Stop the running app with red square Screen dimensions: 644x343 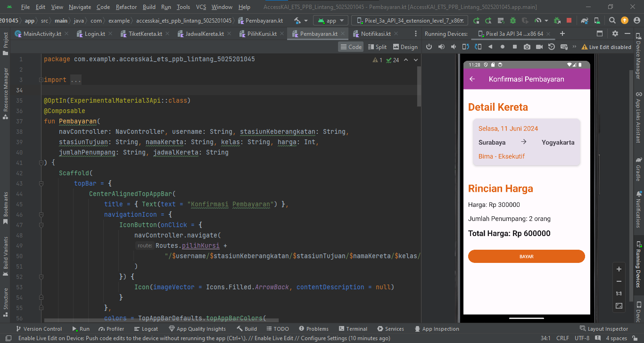[569, 21]
